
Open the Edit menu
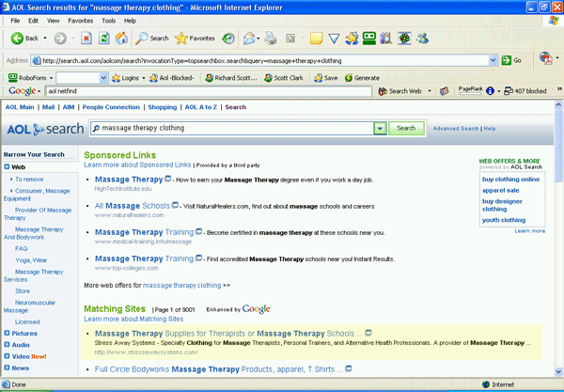(x=34, y=21)
